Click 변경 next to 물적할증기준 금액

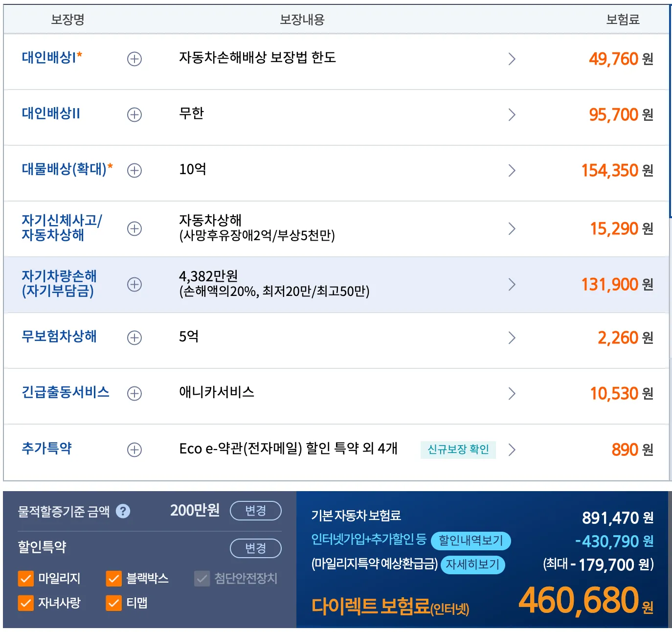256,511
